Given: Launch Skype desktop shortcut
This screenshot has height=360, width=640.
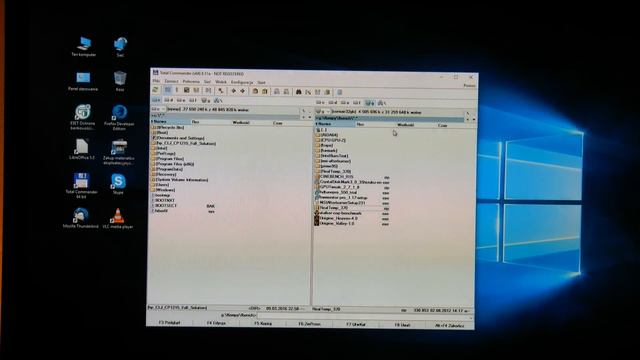Looking at the screenshot, I should [x=118, y=184].
